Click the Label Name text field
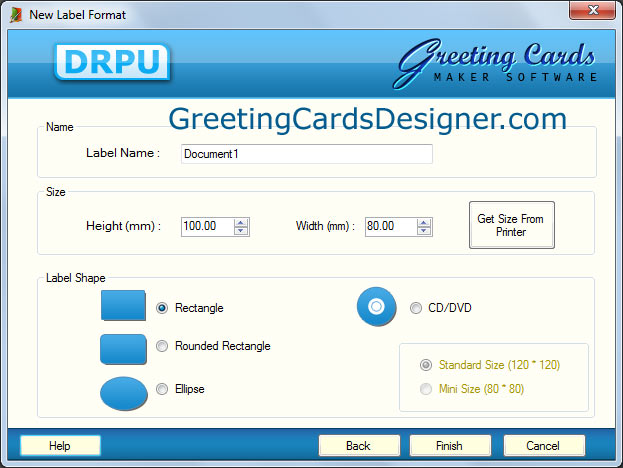 click(x=307, y=154)
